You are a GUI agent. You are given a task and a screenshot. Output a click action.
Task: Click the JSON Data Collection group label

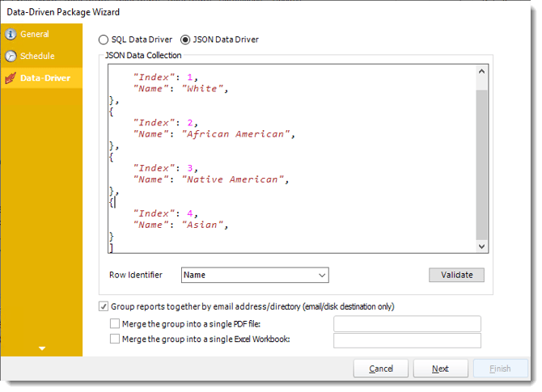coord(143,55)
